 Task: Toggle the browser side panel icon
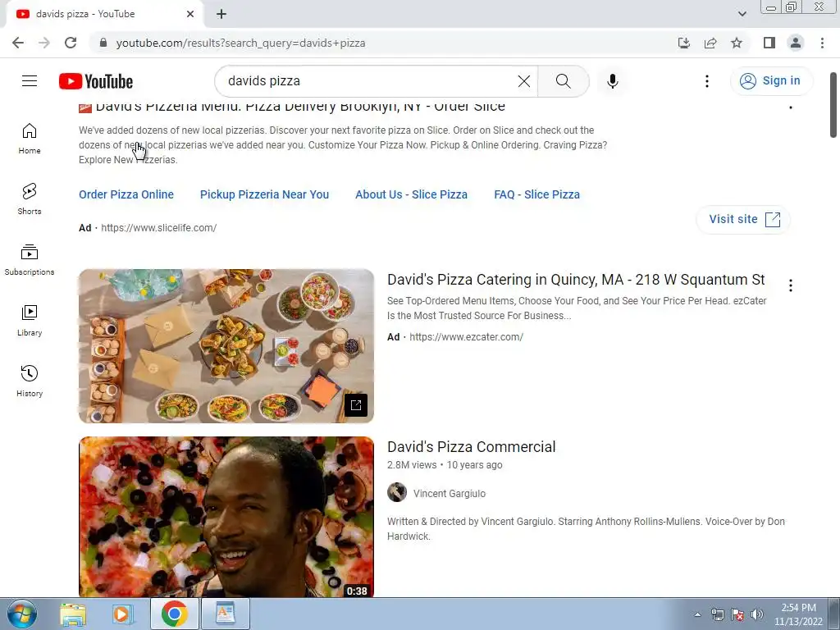[x=769, y=43]
